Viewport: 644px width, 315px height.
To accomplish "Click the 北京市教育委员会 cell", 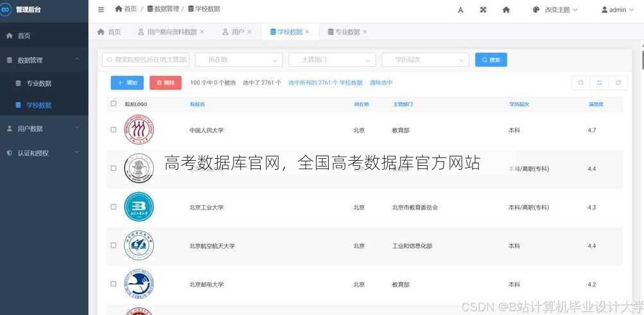I will tap(415, 207).
